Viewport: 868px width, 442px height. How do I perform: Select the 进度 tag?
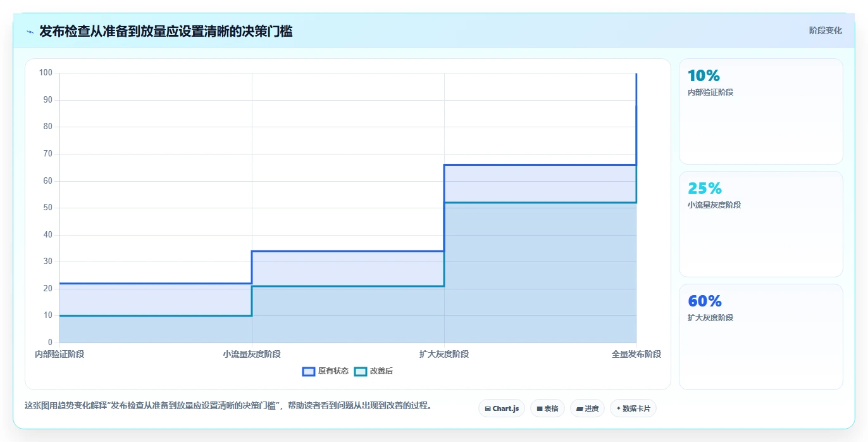pos(587,408)
